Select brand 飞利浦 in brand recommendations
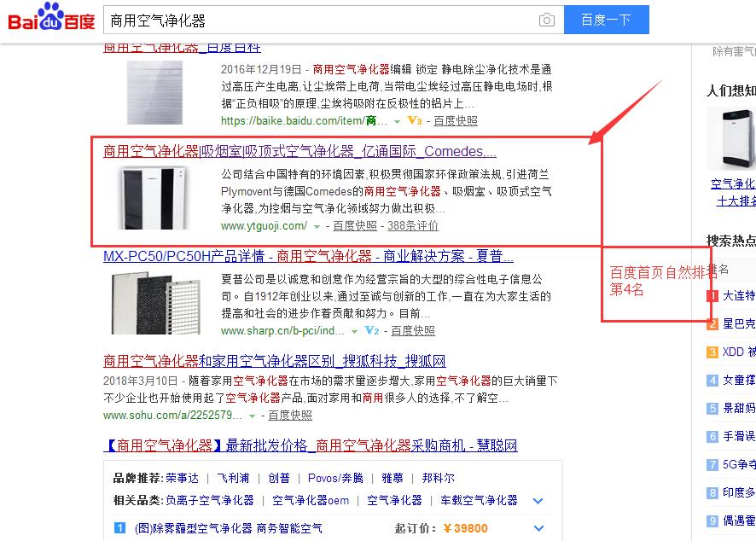 tap(233, 479)
